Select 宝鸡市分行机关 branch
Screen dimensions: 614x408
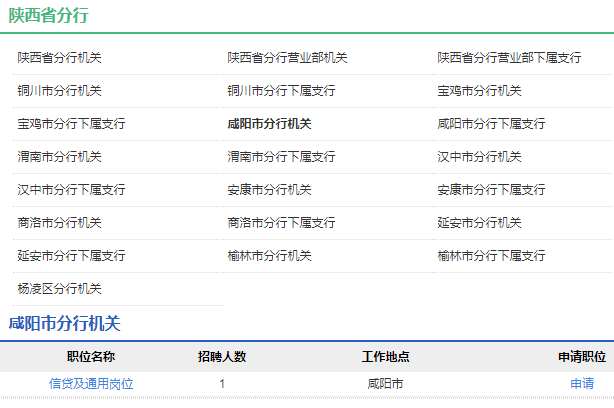coord(479,91)
